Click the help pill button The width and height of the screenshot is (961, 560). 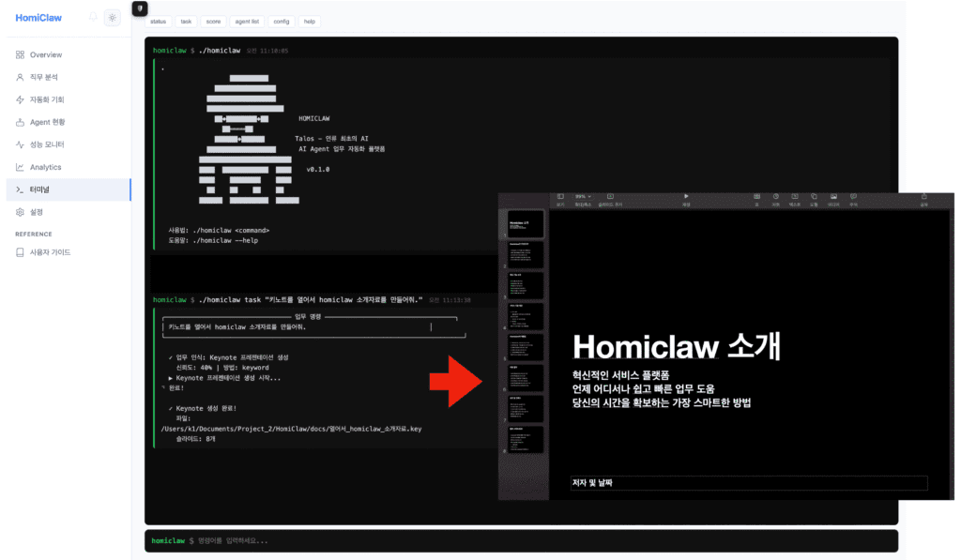(x=309, y=21)
